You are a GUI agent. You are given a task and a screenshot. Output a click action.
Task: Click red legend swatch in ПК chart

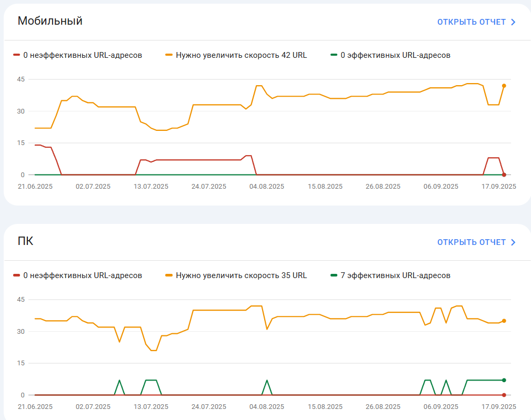click(17, 275)
